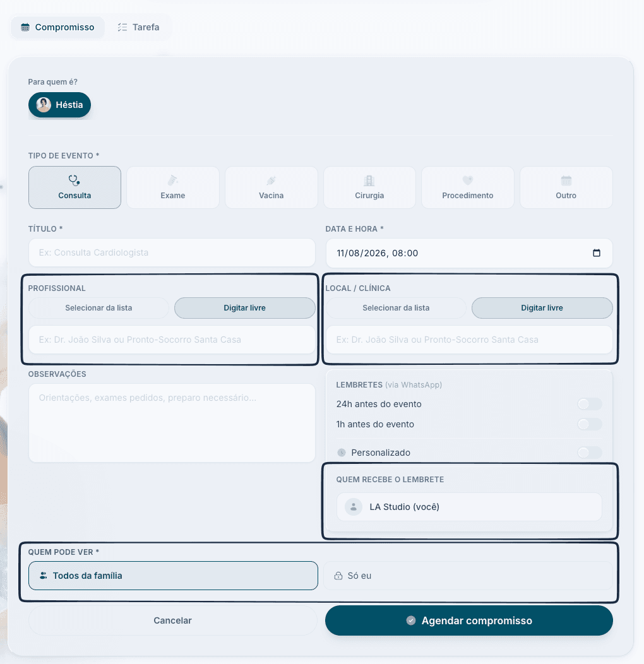Click the LA Studio user avatar icon
Screen dimensions: 644x664
click(x=354, y=507)
